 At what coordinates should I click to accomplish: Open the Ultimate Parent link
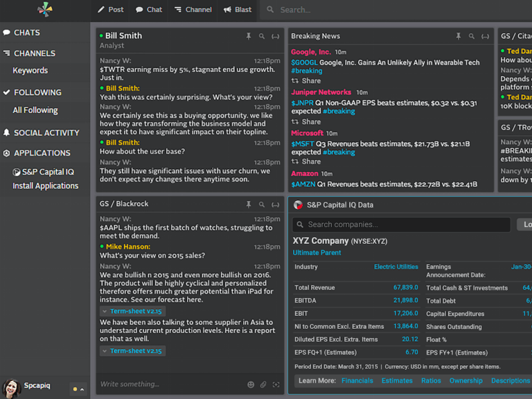pos(317,253)
